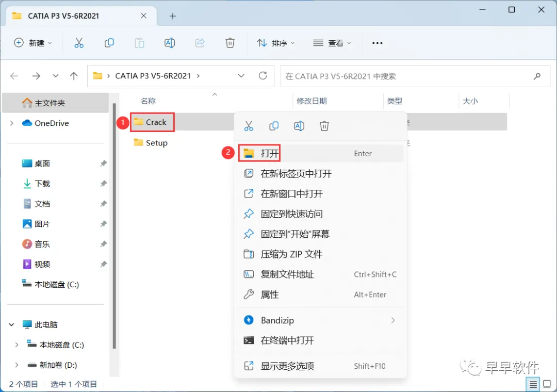Cut using the context menu scissors icon
The image size is (557, 392).
click(x=249, y=126)
